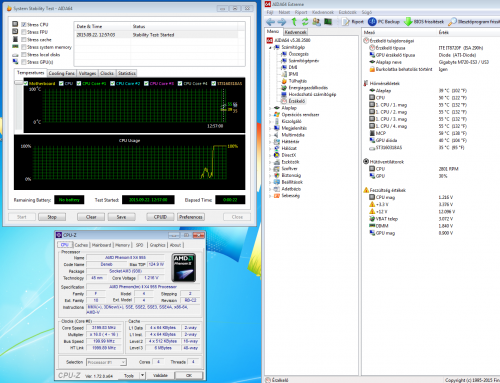This screenshot has width=500, height=383.
Task: Open Nézet menu in AIDA64
Action: point(284,12)
